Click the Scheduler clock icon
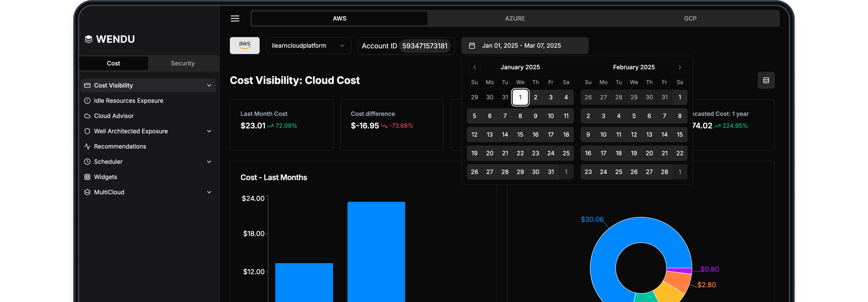The height and width of the screenshot is (302, 868). coord(87,161)
